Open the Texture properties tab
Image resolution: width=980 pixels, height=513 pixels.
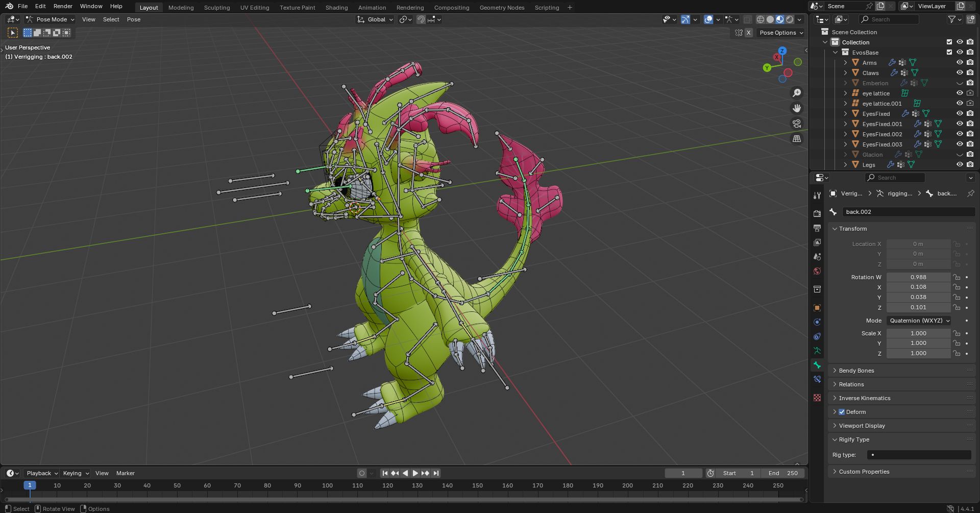[817, 397]
